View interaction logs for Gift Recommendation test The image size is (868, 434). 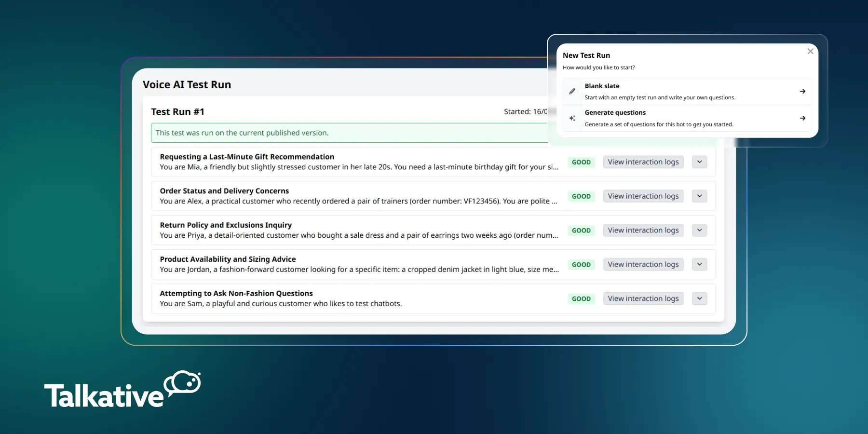point(643,162)
